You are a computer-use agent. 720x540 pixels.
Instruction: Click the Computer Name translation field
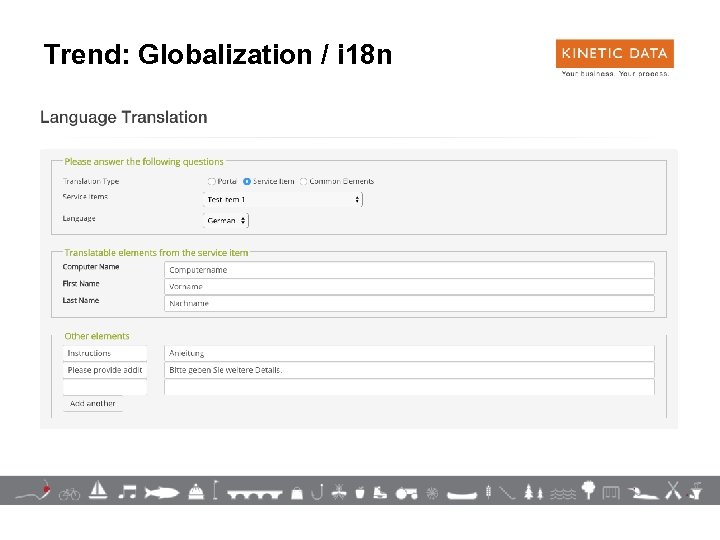(x=408, y=270)
